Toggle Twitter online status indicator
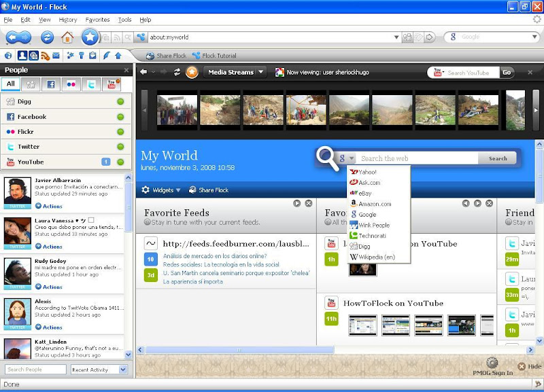544x392 pixels. [120, 147]
